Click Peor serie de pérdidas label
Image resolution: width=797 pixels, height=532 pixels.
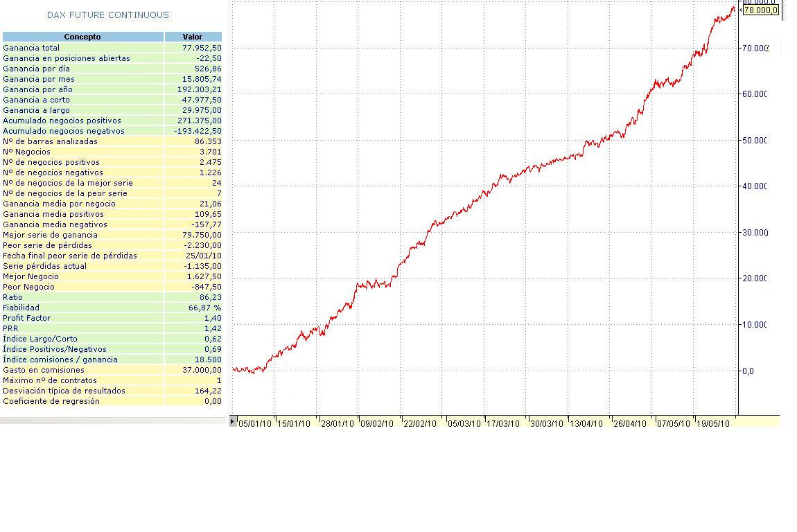pos(47,245)
